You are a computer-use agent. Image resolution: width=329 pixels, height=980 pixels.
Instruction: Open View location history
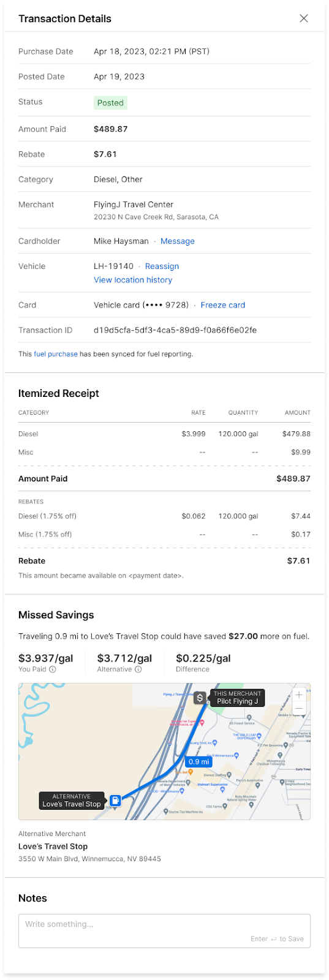(x=133, y=280)
